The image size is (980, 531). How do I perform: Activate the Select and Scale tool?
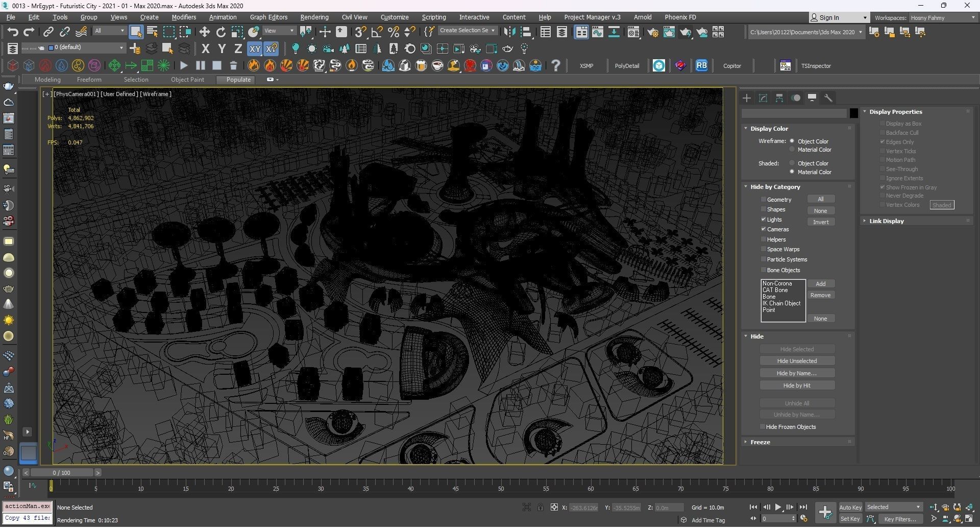pos(237,32)
